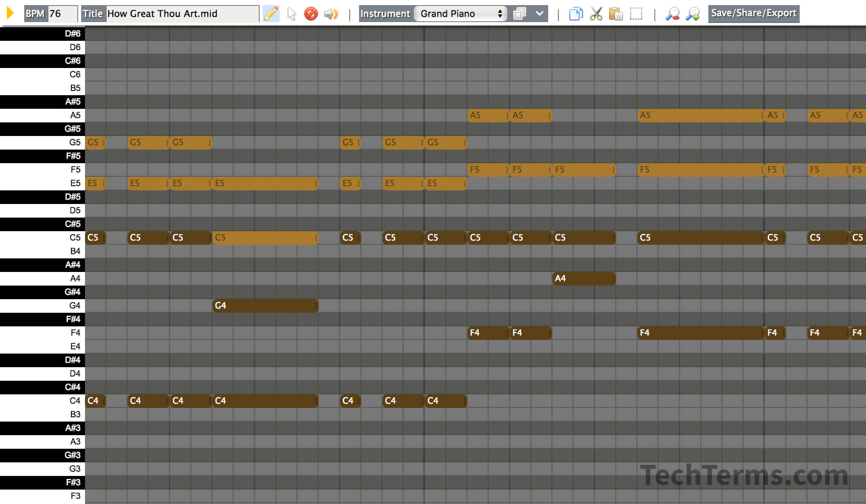Expand the chevron next to Instrument
Image resolution: width=866 pixels, height=504 pixels.
pyautogui.click(x=540, y=14)
